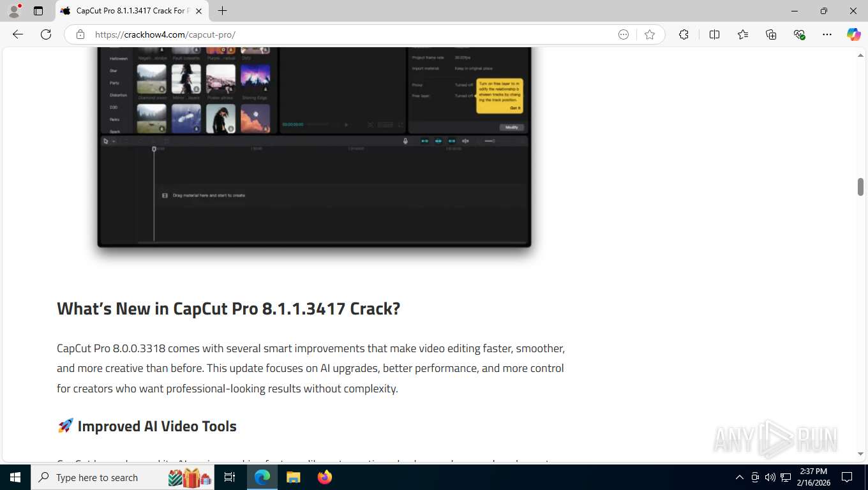Open Microsoft Edge from the taskbar
The image size is (868, 490).
click(x=262, y=477)
